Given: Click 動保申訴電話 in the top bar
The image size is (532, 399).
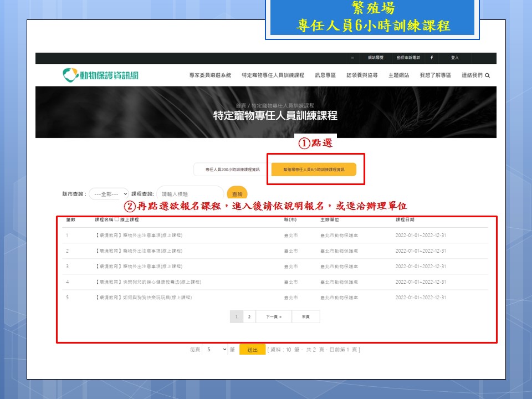Looking at the screenshot, I should click(x=408, y=58).
